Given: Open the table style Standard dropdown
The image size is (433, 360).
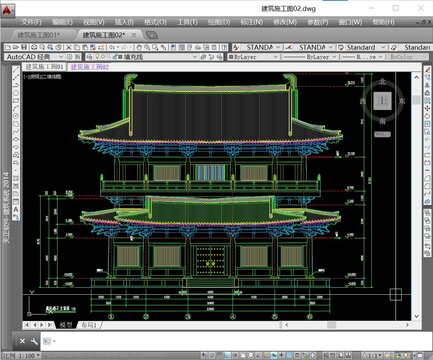Looking at the screenshot, I should (383, 47).
